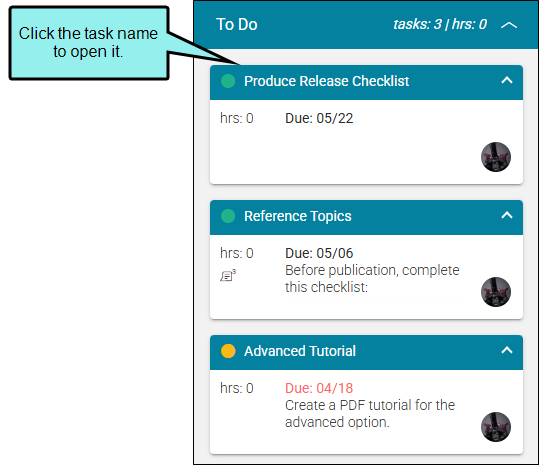Click the overdue Due: 04/18 date
The height and width of the screenshot is (465, 539).
319,388
